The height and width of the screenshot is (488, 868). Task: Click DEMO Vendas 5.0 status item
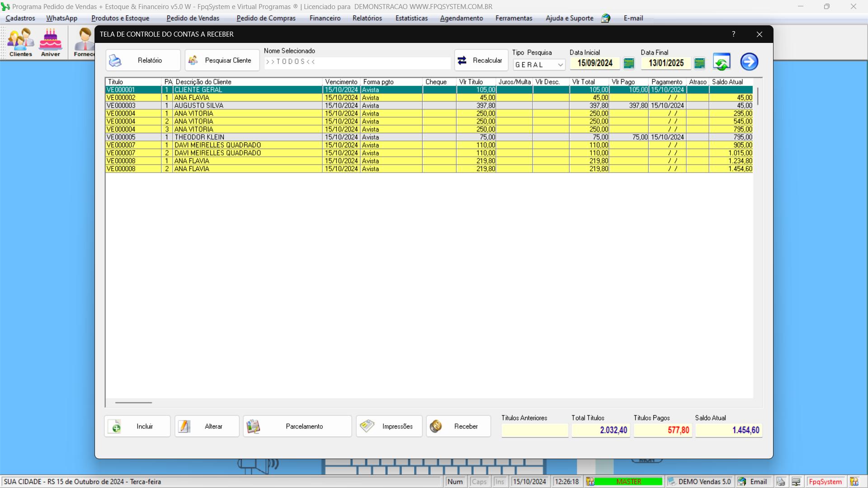point(699,482)
